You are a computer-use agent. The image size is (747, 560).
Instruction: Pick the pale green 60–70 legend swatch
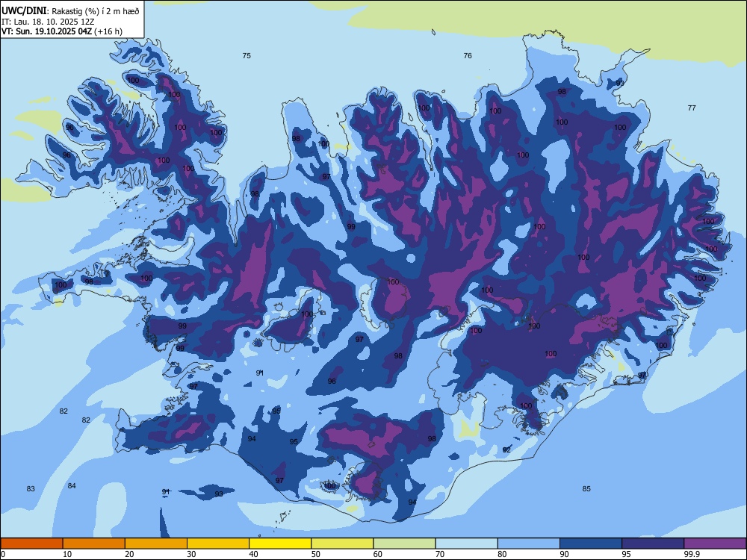click(404, 544)
